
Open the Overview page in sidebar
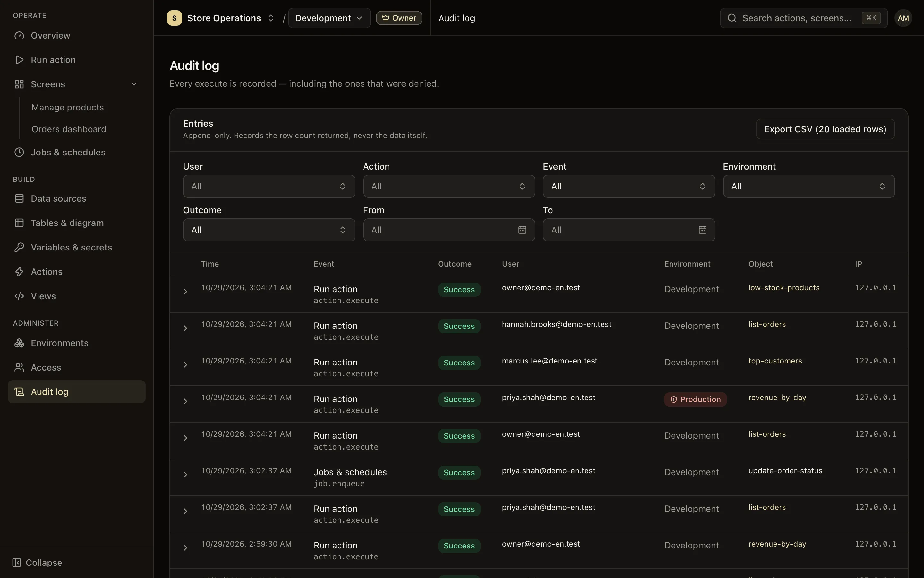pyautogui.click(x=76, y=36)
